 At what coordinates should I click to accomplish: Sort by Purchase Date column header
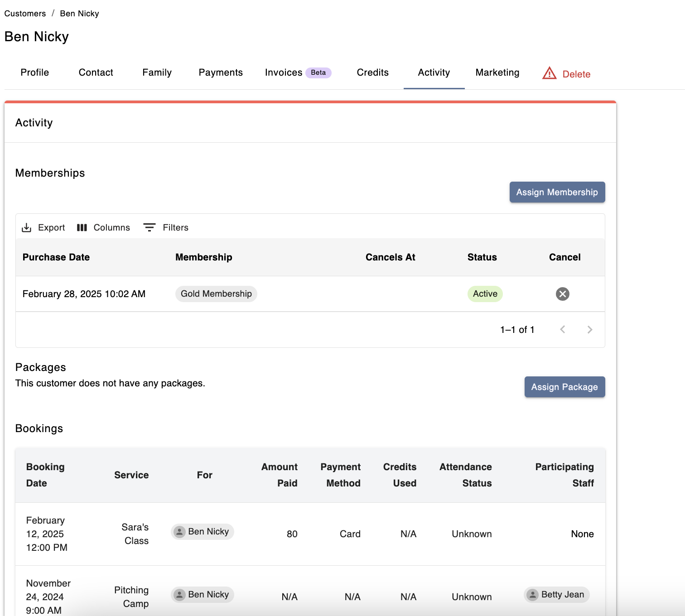[56, 257]
